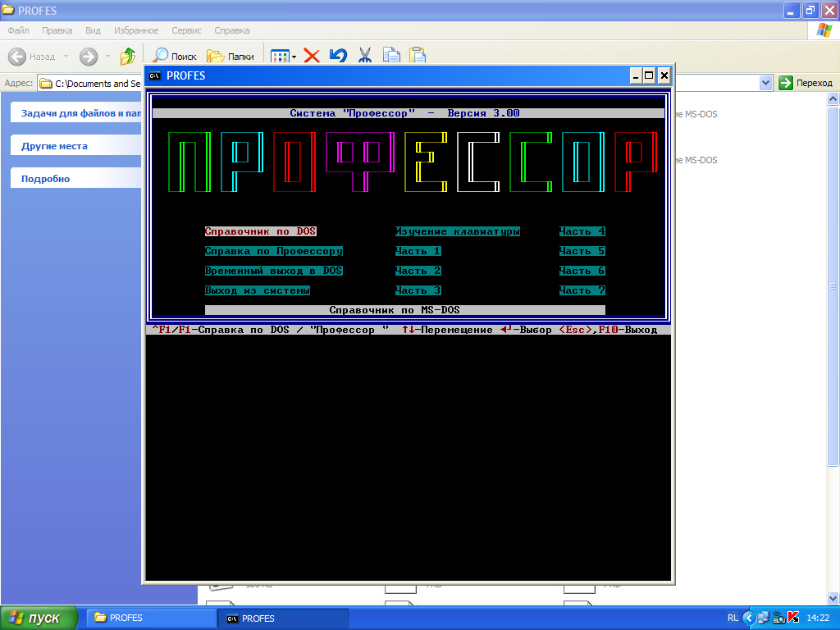Open the Справка menu
The height and width of the screenshot is (630, 840).
coord(232,30)
